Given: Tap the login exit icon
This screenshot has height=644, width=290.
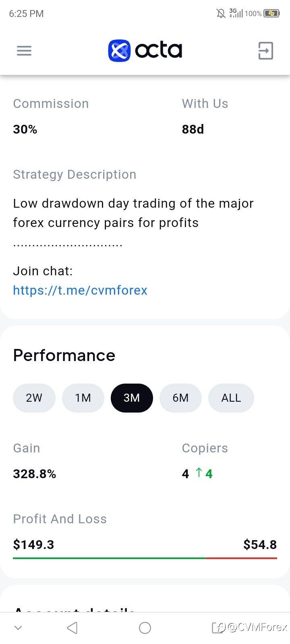Looking at the screenshot, I should pyautogui.click(x=265, y=51).
